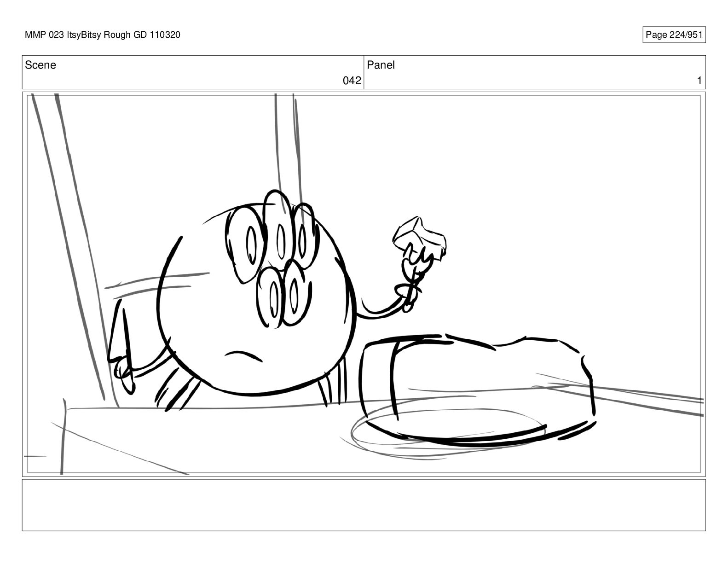Click the 'Page 224/951' page indicator box
This screenshot has height=564, width=728.
point(674,35)
